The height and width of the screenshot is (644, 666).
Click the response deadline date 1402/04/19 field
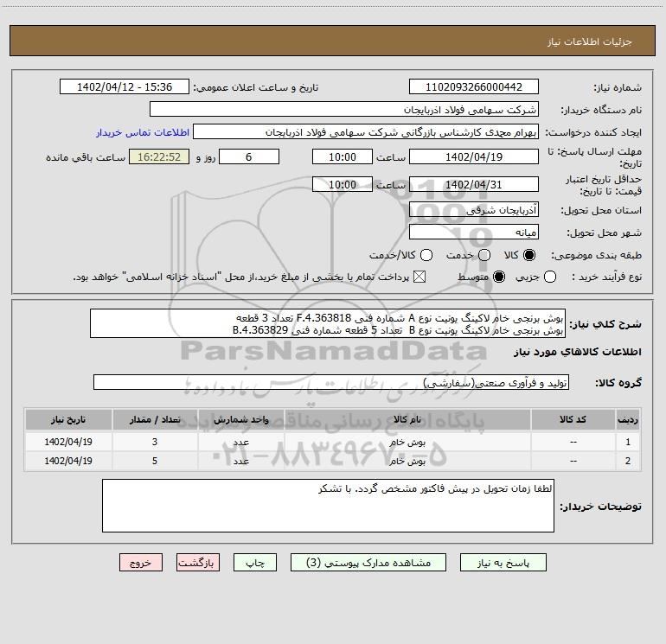click(x=474, y=157)
